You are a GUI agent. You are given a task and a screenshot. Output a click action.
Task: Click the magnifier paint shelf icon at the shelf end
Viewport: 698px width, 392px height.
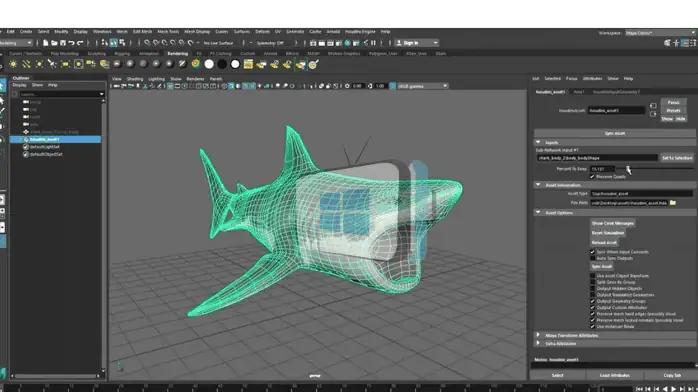[313, 64]
